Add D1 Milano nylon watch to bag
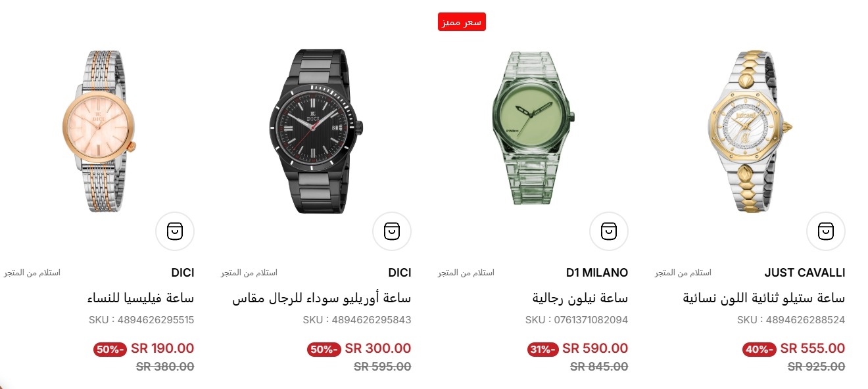The width and height of the screenshot is (868, 389). click(x=609, y=231)
